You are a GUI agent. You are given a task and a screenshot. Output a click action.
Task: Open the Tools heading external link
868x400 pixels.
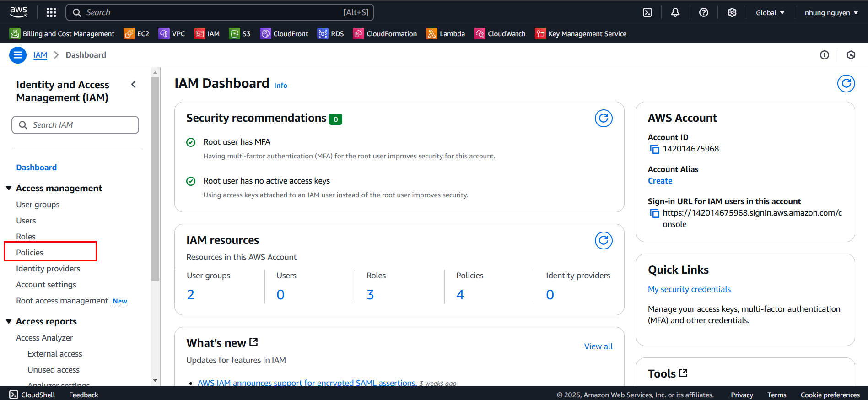pyautogui.click(x=668, y=373)
